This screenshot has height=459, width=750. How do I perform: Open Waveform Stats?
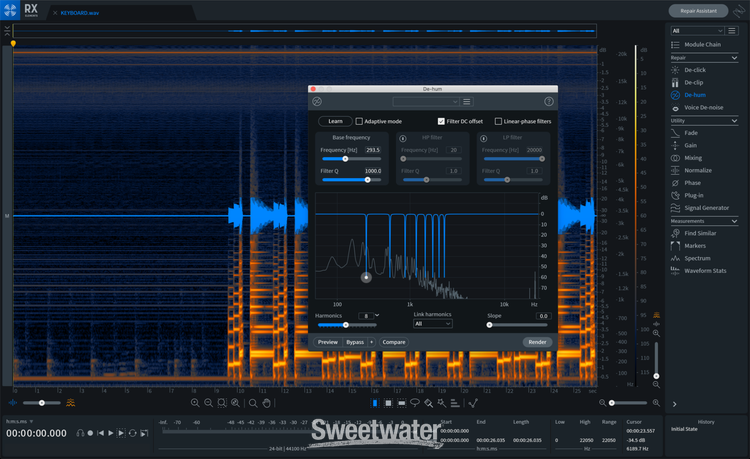pyautogui.click(x=699, y=271)
